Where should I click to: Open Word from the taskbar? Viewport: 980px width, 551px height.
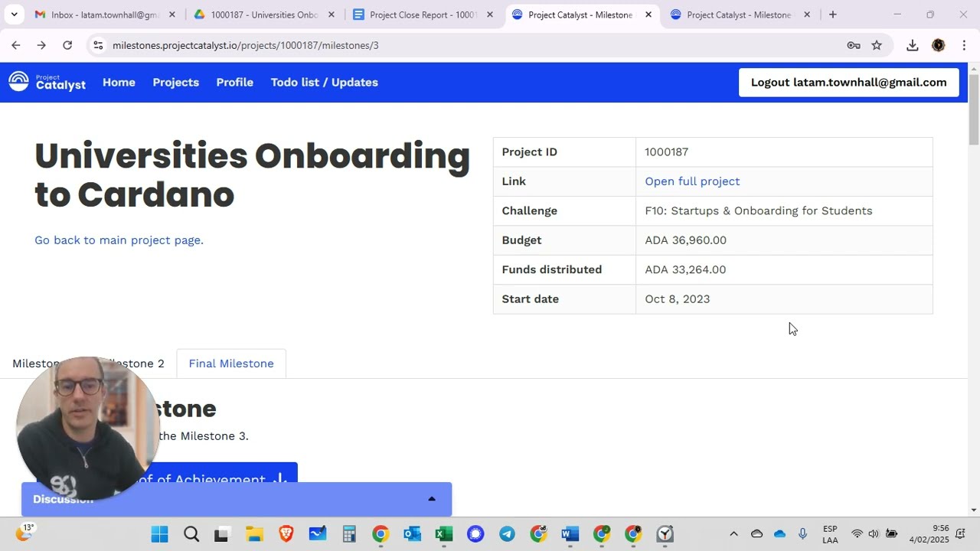click(570, 533)
